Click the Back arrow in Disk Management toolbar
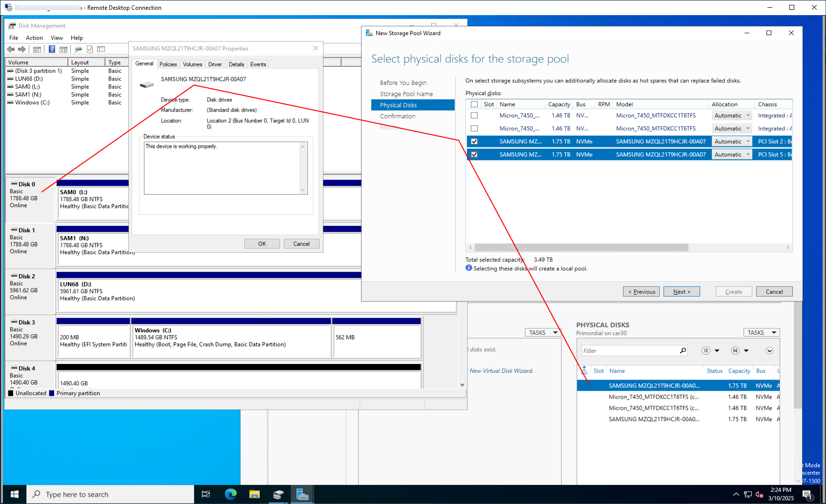Image resolution: width=826 pixels, height=504 pixels. (x=11, y=49)
